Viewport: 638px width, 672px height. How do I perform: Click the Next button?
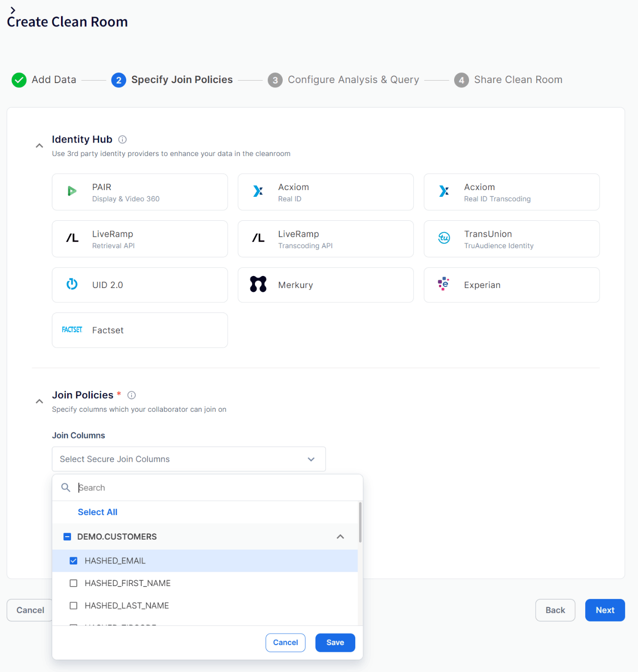(x=605, y=610)
